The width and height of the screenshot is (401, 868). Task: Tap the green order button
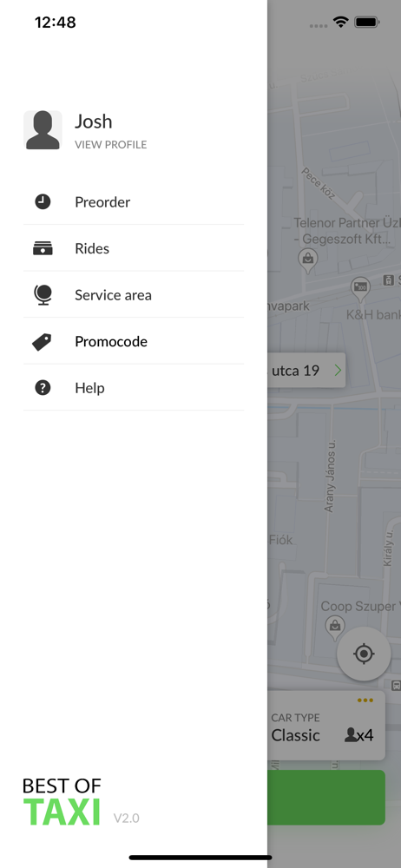click(x=326, y=798)
